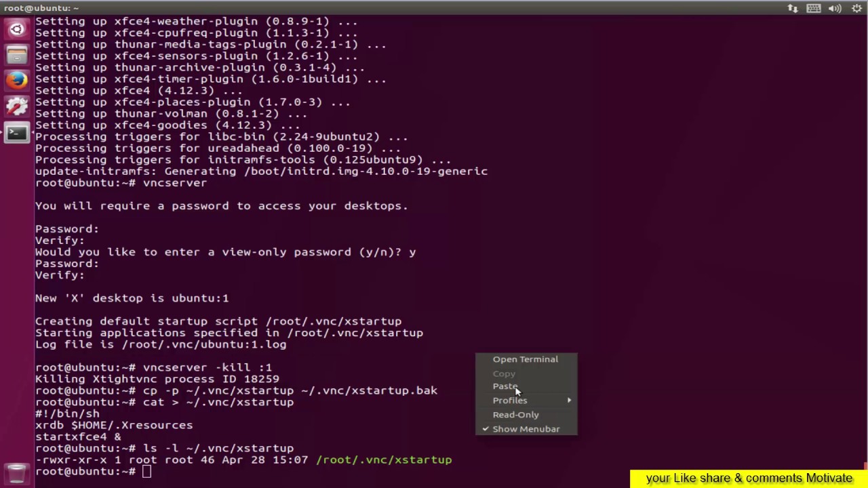Open the session gear menu icon
Viewport: 868px width, 488px height.
click(x=856, y=8)
